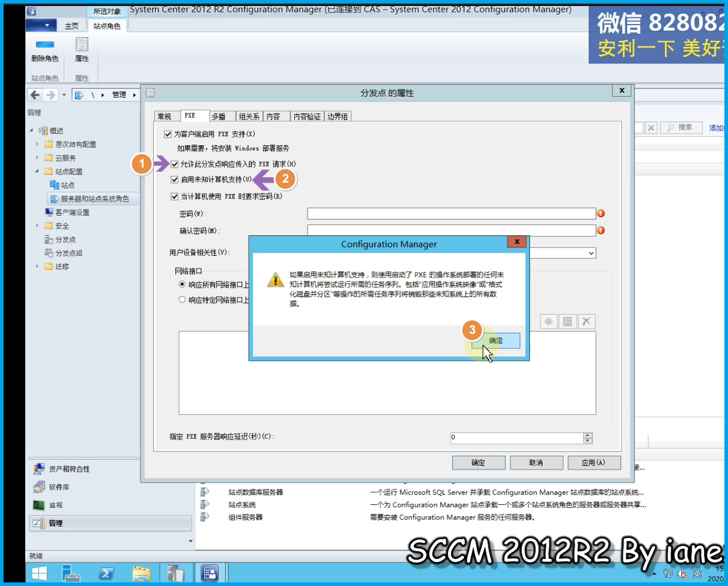This screenshot has width=728, height=586.
Task: Click the 分发点 properties dialog title icon
Action: [150, 92]
